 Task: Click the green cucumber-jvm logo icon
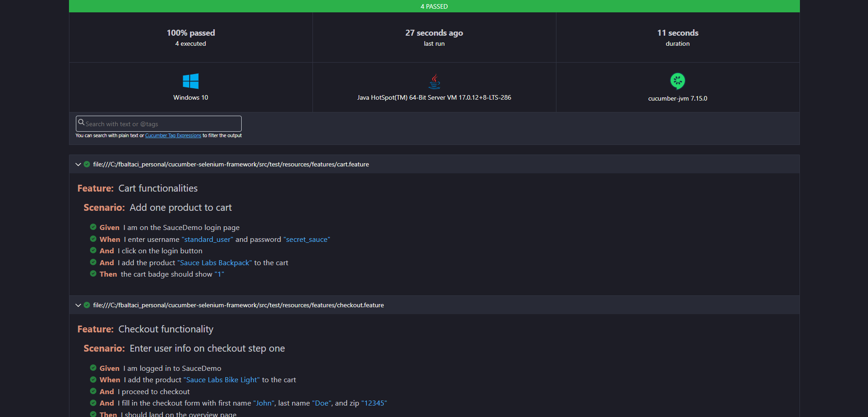[x=677, y=81]
